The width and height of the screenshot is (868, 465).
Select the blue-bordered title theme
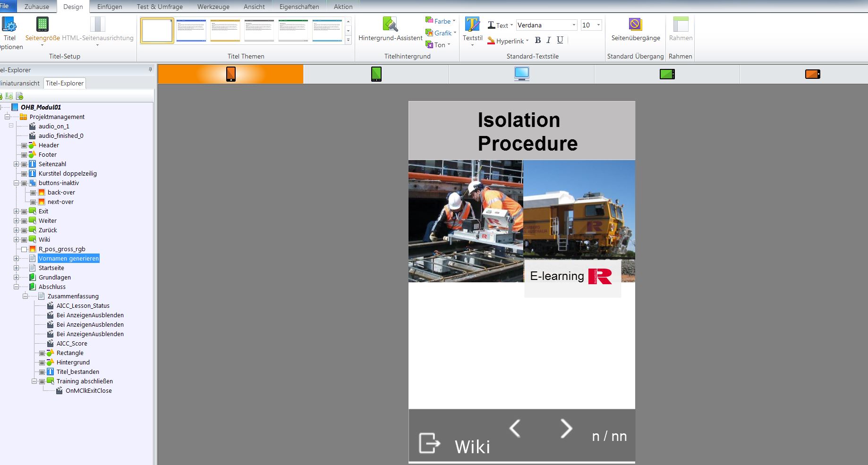tap(191, 31)
